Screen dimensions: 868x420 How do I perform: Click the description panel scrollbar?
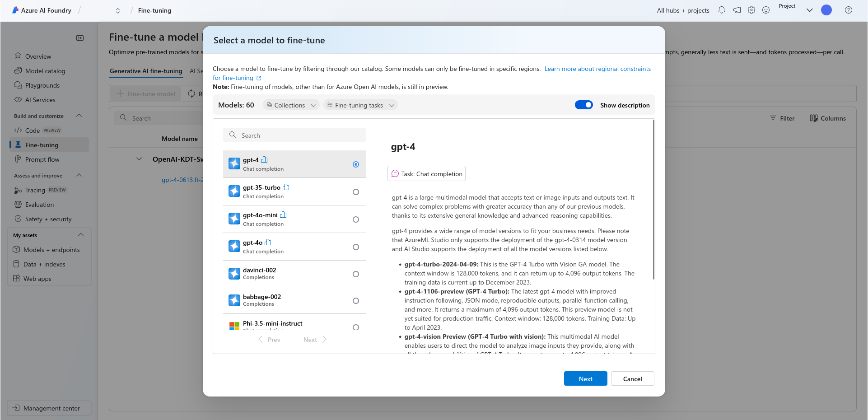pos(653,200)
